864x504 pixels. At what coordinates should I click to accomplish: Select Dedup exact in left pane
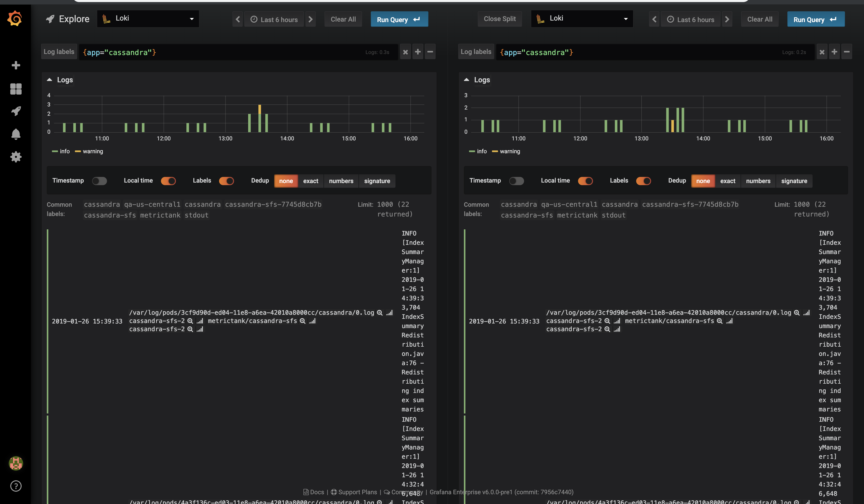point(311,181)
